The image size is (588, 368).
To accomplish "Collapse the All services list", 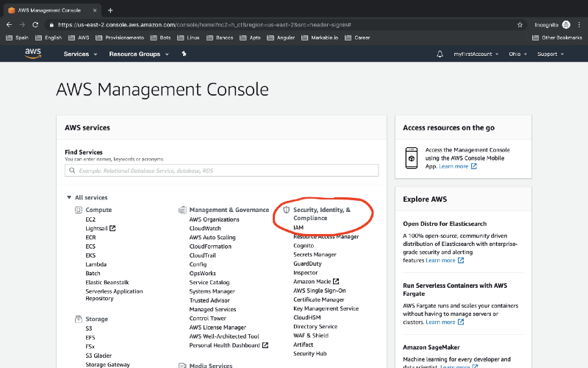I will (69, 197).
